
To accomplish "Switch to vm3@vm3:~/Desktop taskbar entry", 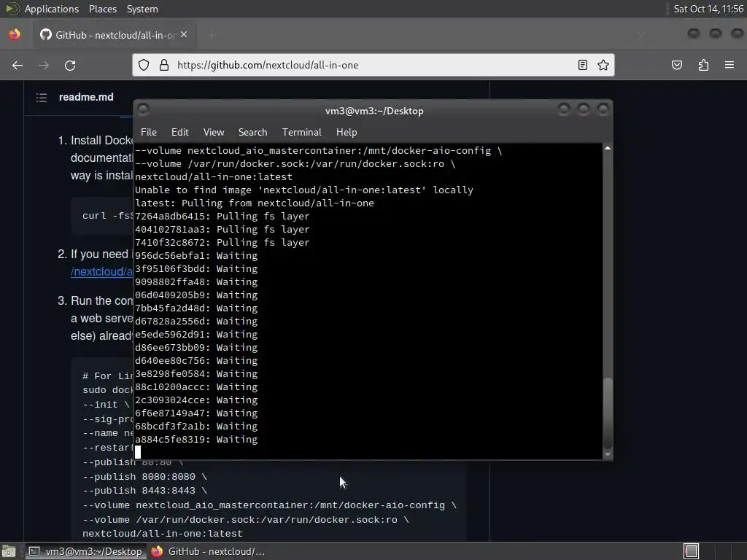I will click(85, 551).
